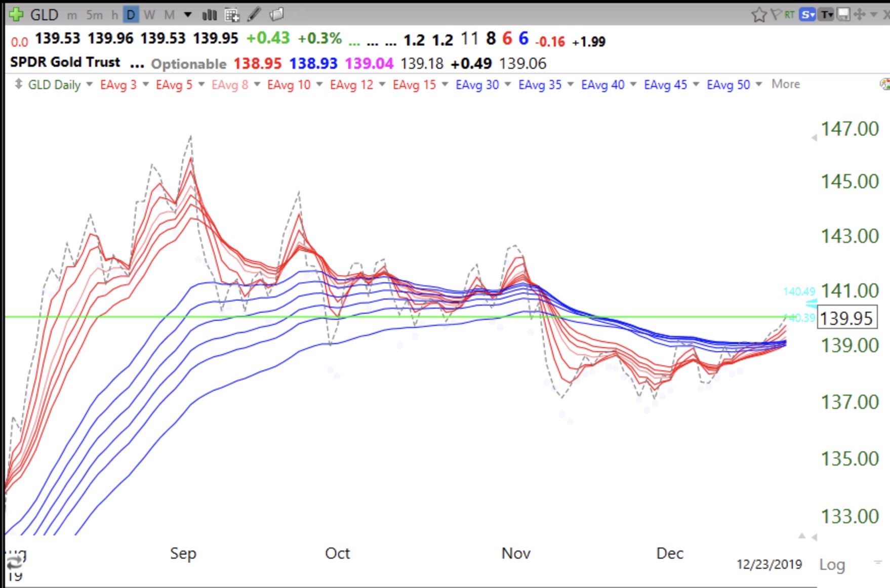Screen dimensions: 890x588
Task: Open the top-right gray dropdown arrow
Action: [x=873, y=15]
